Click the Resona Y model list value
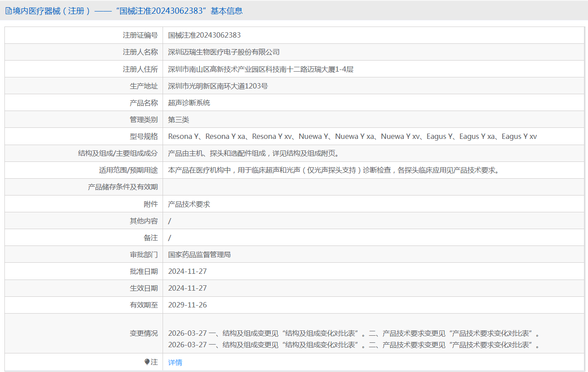The height and width of the screenshot is (372, 588). coord(353,136)
